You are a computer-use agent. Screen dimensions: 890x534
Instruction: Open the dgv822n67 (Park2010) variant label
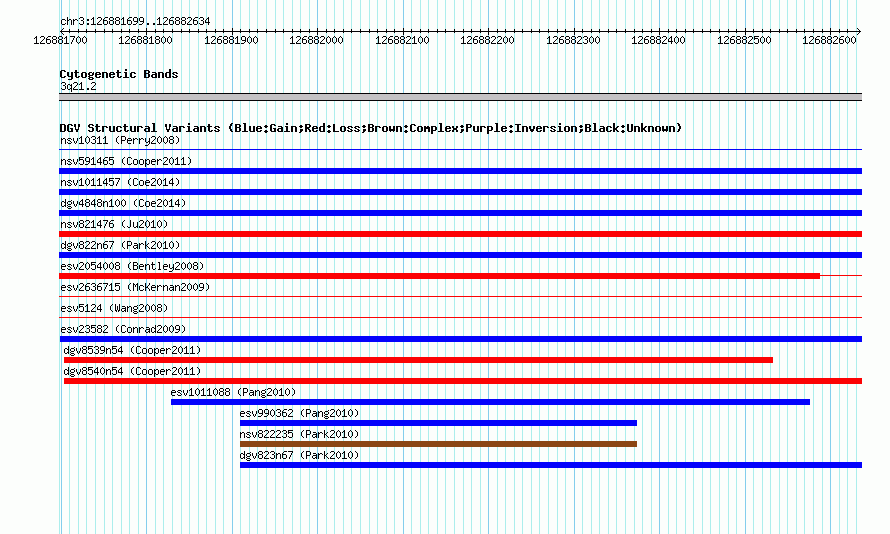120,245
